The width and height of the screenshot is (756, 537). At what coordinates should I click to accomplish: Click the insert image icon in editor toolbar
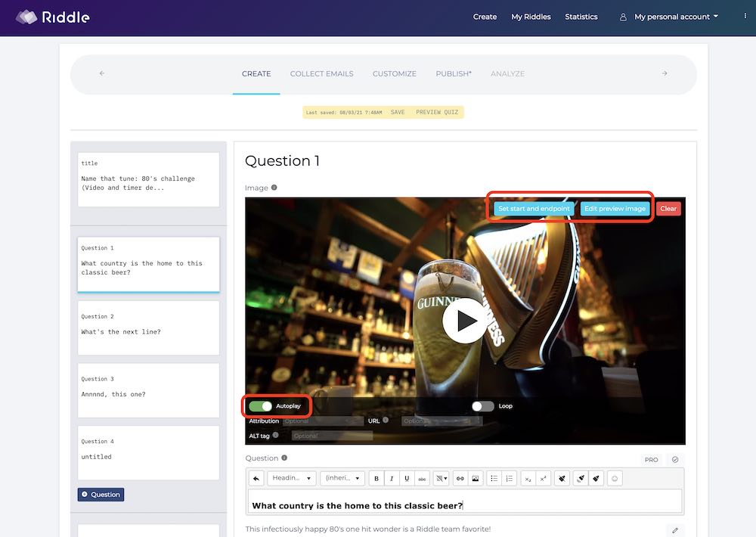pyautogui.click(x=475, y=479)
